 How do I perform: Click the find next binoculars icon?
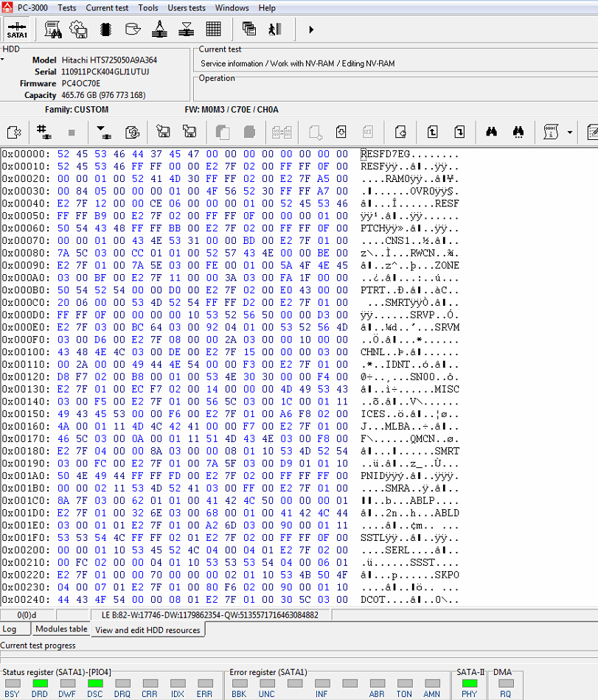[518, 132]
